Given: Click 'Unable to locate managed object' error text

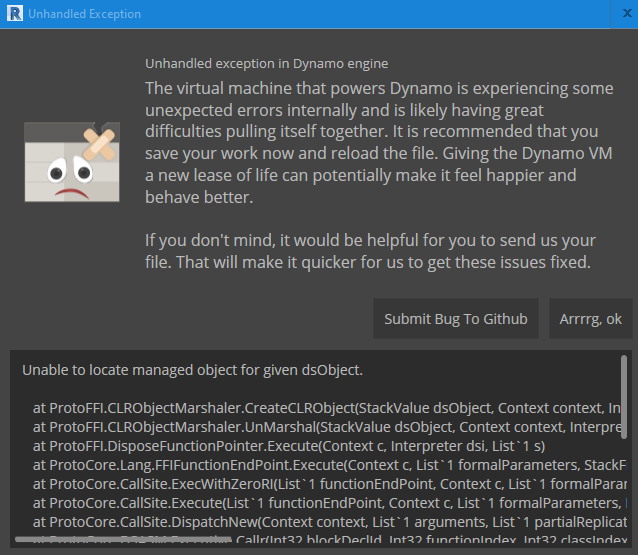Looking at the screenshot, I should tap(192, 370).
